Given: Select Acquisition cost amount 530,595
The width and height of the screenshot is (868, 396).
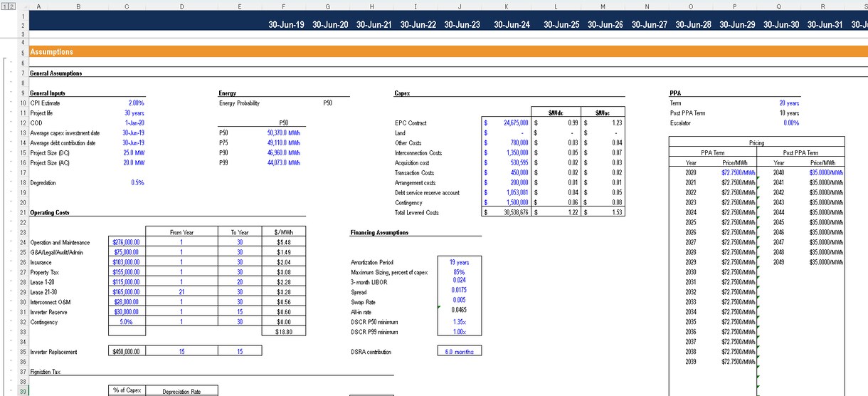Looking at the screenshot, I should click(x=506, y=163).
